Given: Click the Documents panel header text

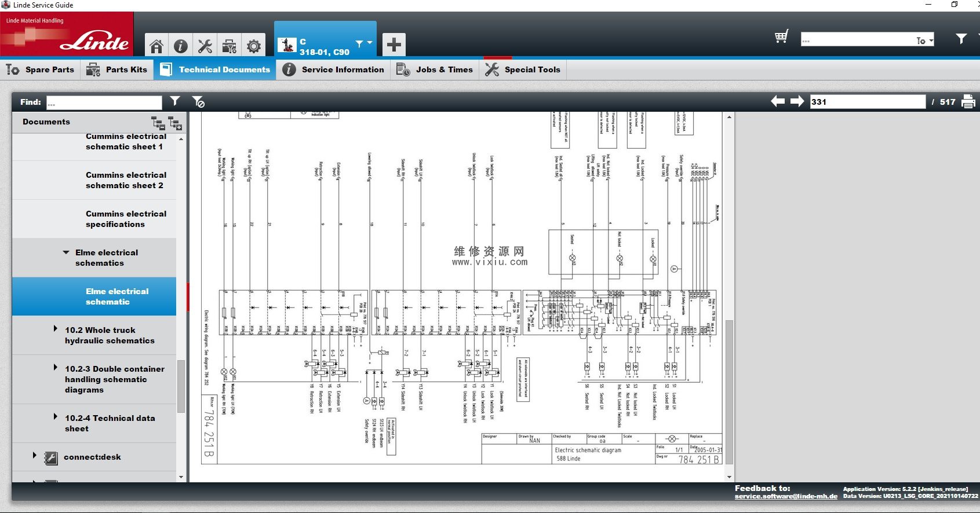Looking at the screenshot, I should (46, 122).
